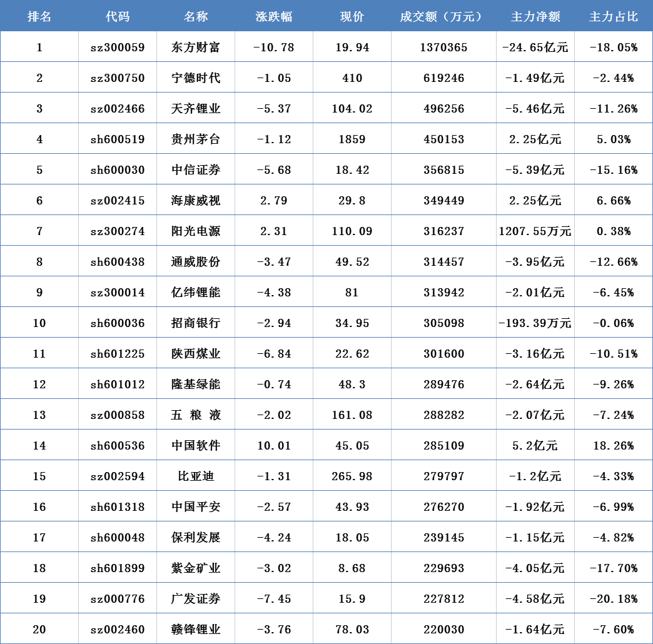Click the rank 13 cell
The image size is (653, 644).
[39, 415]
